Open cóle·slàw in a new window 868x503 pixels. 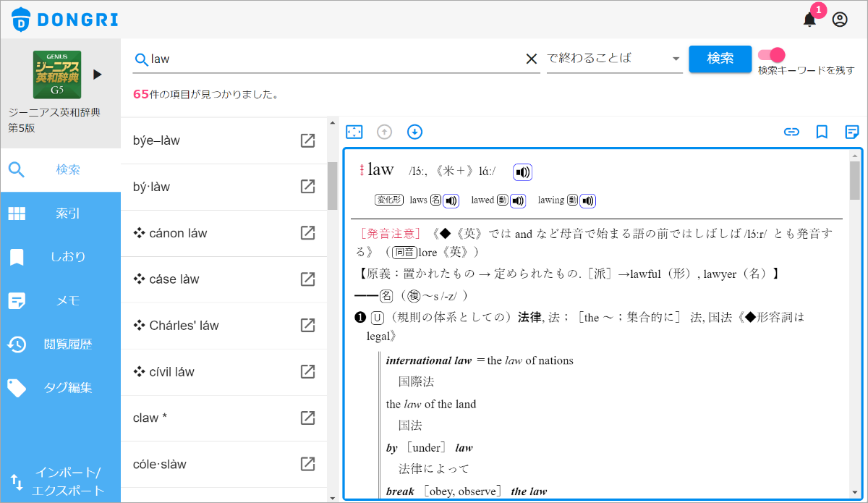tap(307, 464)
